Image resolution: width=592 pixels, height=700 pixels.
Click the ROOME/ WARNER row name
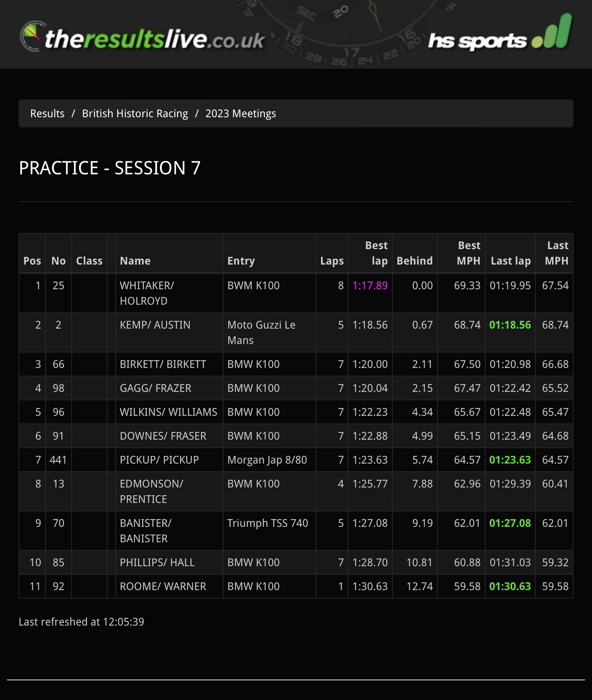pyautogui.click(x=163, y=586)
